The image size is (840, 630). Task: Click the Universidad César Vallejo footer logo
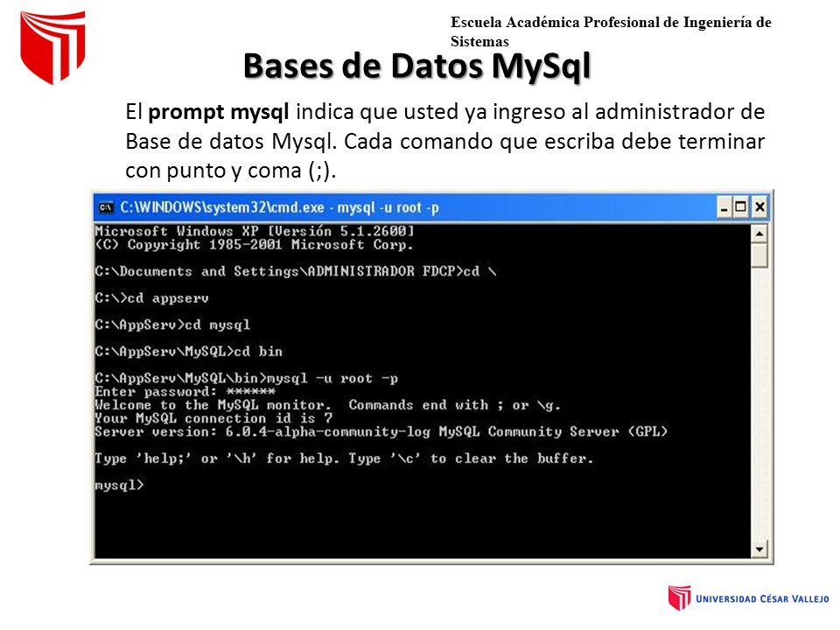[748, 598]
